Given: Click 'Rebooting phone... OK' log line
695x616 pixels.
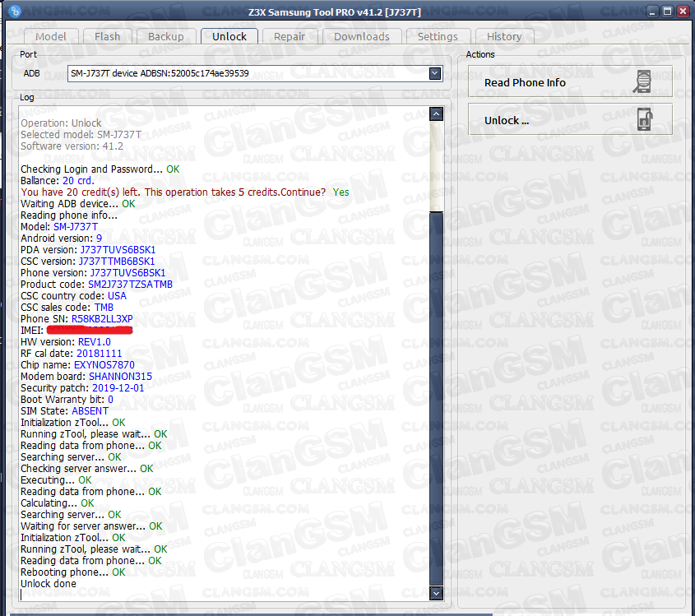Looking at the screenshot, I should click(x=72, y=572).
